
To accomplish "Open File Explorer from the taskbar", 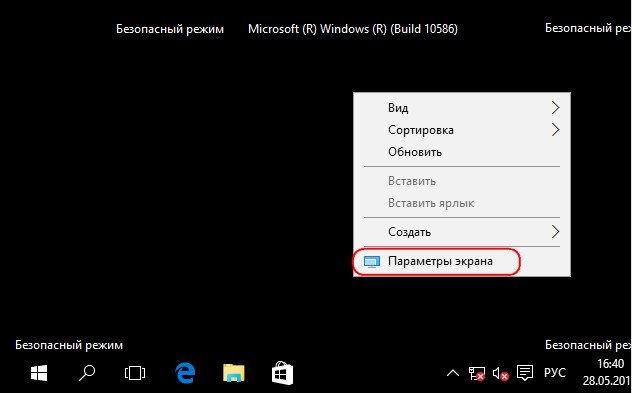I will pyautogui.click(x=234, y=373).
